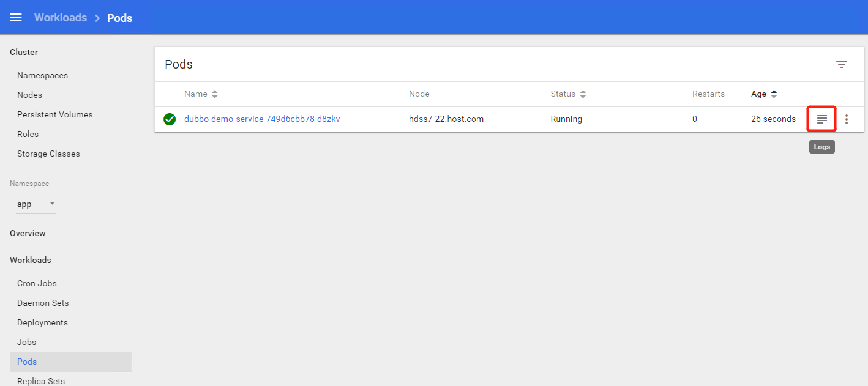Sort pods by Status column arrows
Screen dimensions: 868x386
(583, 94)
